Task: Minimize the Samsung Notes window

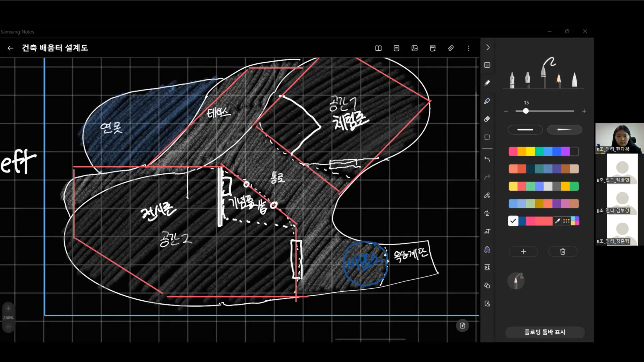Action: 550,31
